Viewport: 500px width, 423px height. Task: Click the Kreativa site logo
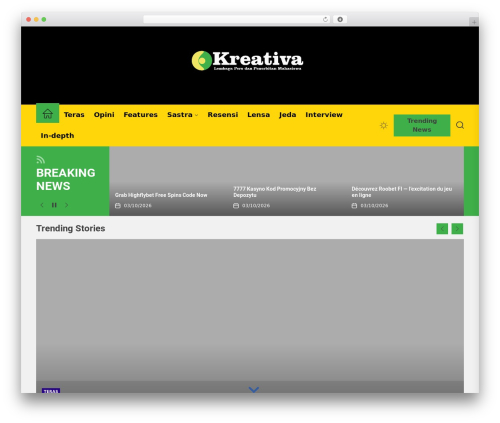[247, 61]
